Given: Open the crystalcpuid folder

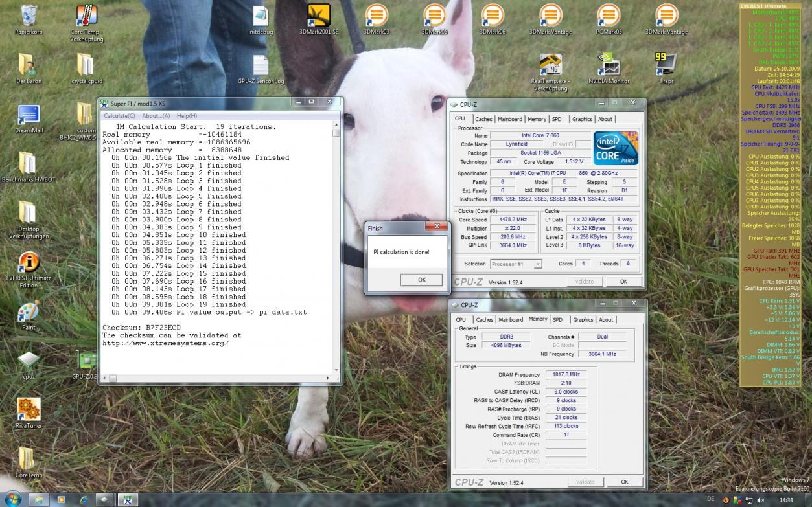Looking at the screenshot, I should (86, 65).
